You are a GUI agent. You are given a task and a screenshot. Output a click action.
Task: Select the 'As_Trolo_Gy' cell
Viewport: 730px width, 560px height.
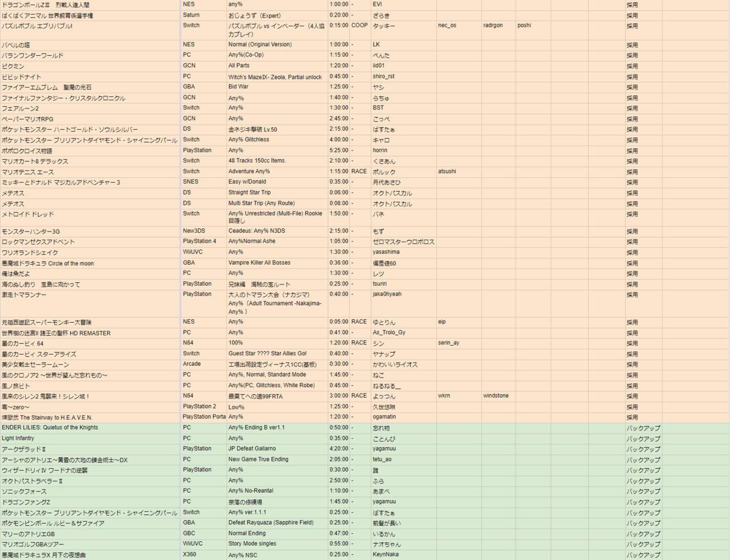pyautogui.click(x=403, y=332)
